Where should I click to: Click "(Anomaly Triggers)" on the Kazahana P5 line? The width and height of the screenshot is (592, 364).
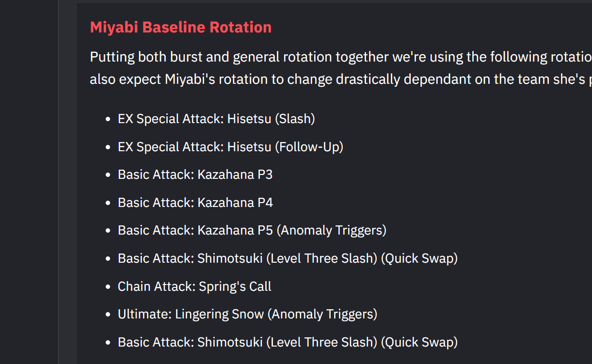pyautogui.click(x=332, y=230)
